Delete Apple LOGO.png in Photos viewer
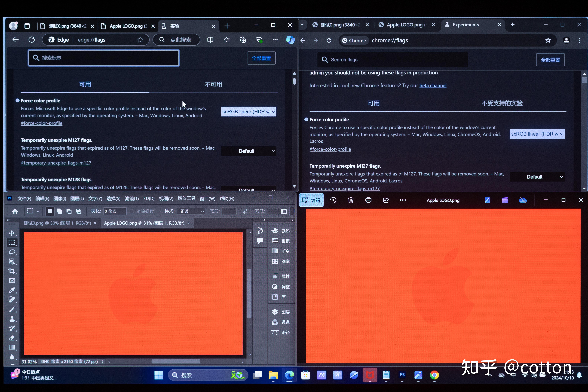Screen dimensions: 588x392 351,200
